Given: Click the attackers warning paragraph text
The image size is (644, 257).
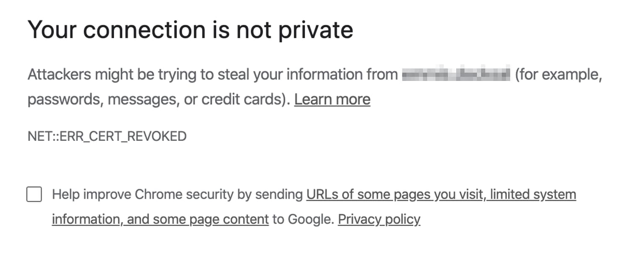Looking at the screenshot, I should [x=210, y=74].
